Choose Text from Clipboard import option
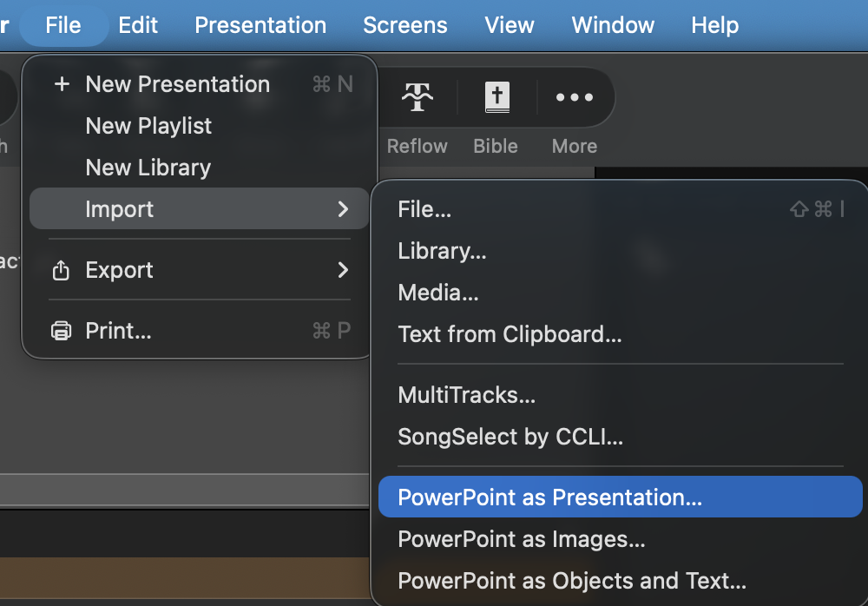 [x=510, y=334]
